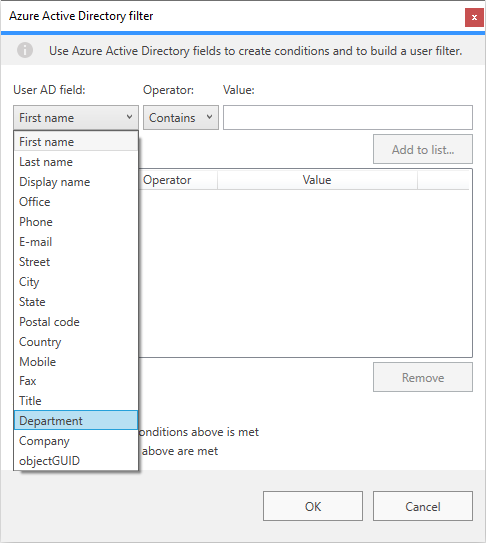Click the Value column header

pyautogui.click(x=317, y=180)
